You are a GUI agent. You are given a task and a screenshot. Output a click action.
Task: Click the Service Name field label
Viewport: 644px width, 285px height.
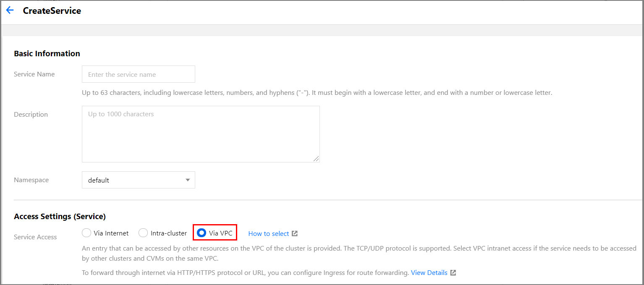tap(34, 74)
